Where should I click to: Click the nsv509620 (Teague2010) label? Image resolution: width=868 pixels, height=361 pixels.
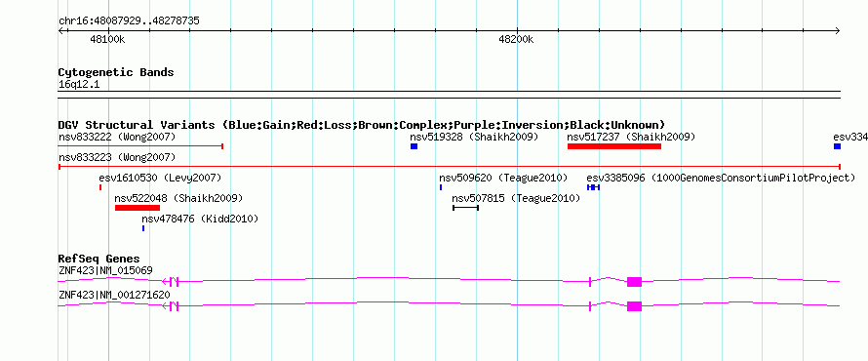pos(504,178)
